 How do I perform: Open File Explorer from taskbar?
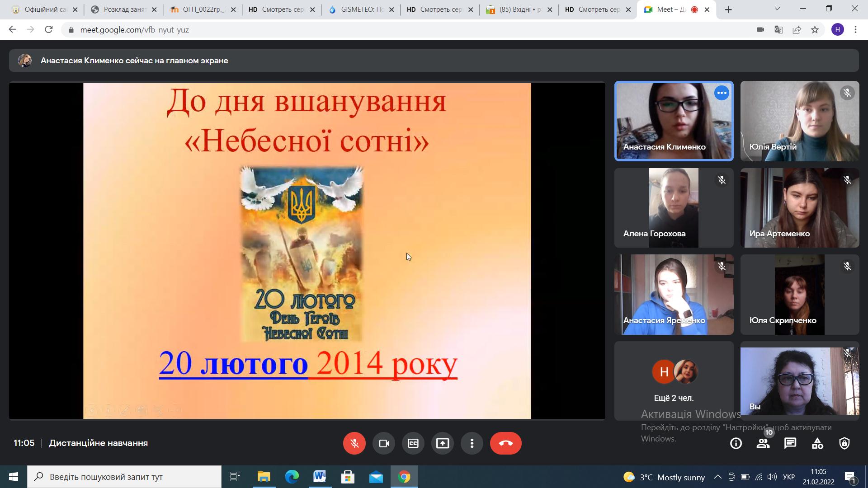click(x=264, y=477)
